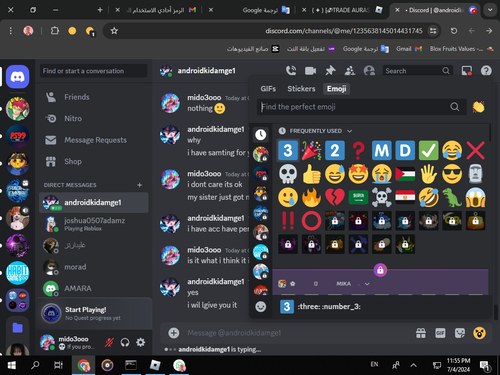
Task: Pick the red question mark emoji
Action: tap(358, 150)
